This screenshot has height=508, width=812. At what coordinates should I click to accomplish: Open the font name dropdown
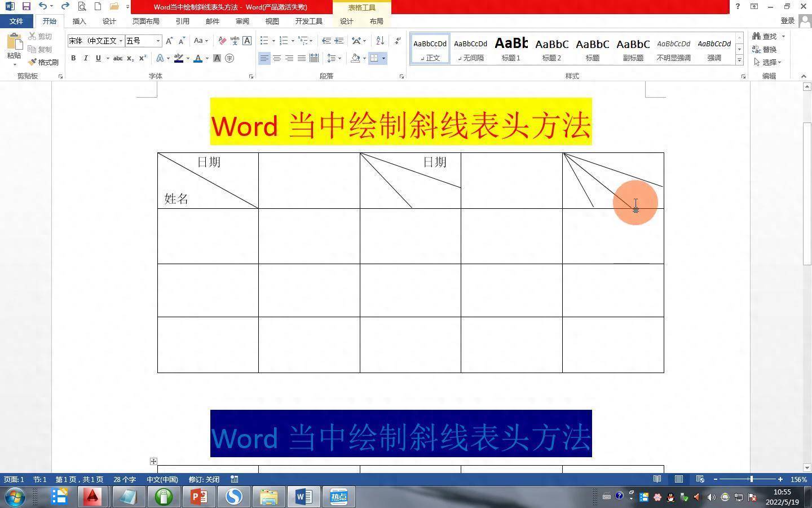click(x=121, y=41)
